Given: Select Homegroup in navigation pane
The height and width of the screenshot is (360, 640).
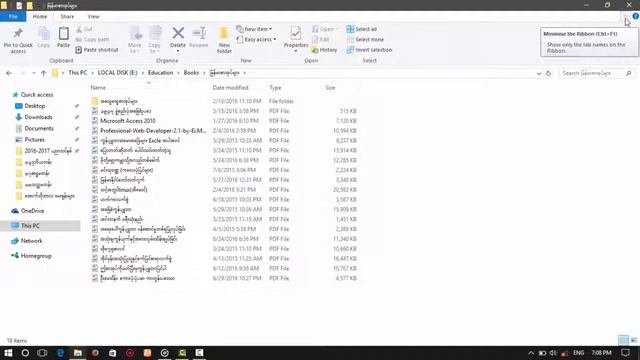Looking at the screenshot, I should click(36, 256).
